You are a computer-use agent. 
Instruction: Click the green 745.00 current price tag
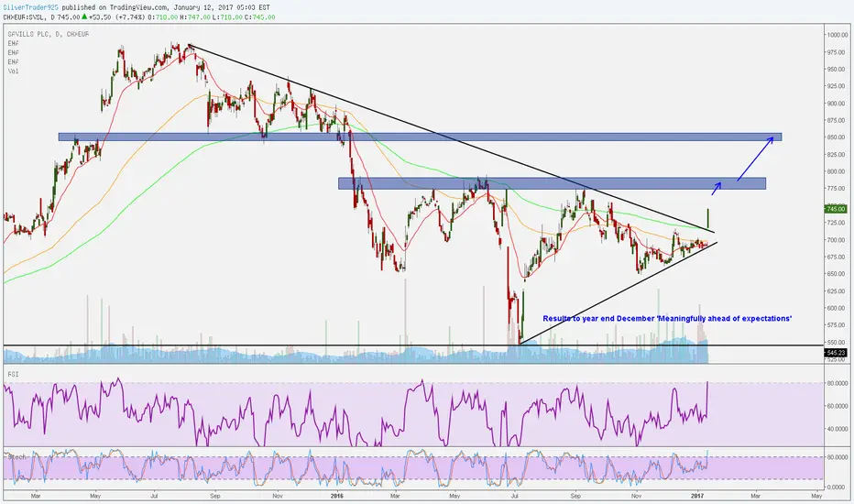[836, 209]
